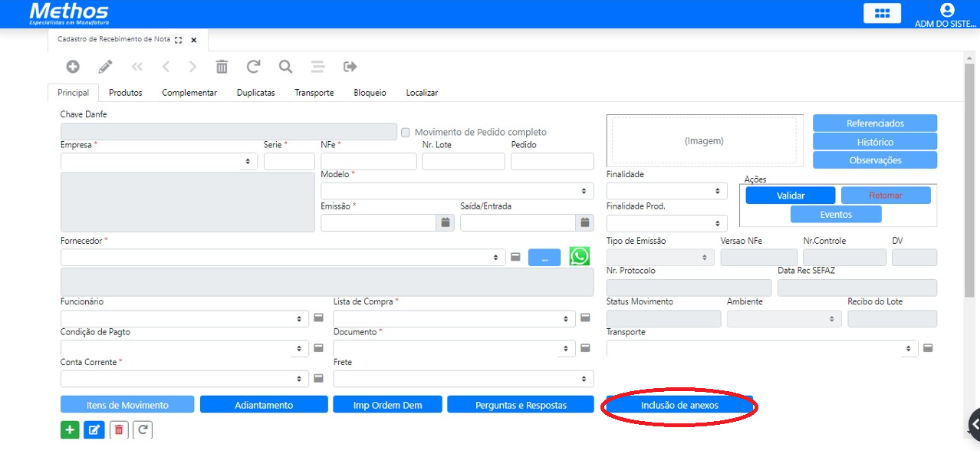The height and width of the screenshot is (454, 980).
Task: Switch to the Complementar tab
Action: point(189,93)
